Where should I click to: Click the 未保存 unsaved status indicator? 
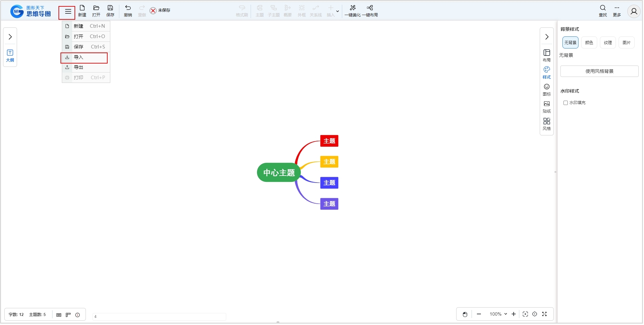coord(160,11)
